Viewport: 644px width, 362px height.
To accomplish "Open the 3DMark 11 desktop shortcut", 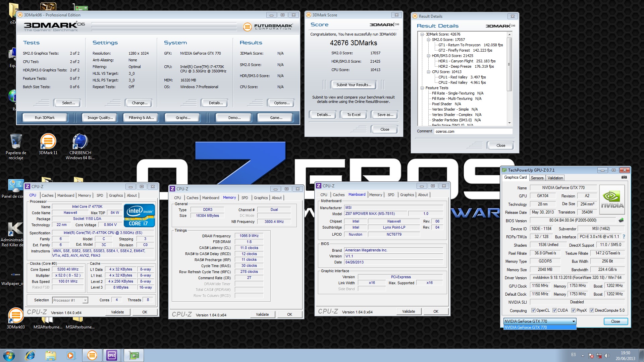I will click(48, 144).
